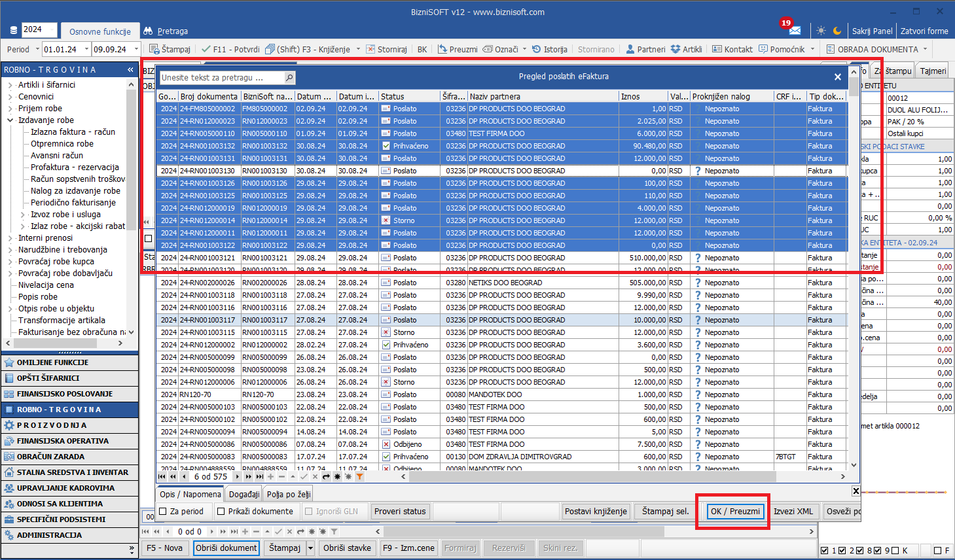
Task: Click the Proveri status button
Action: (399, 512)
